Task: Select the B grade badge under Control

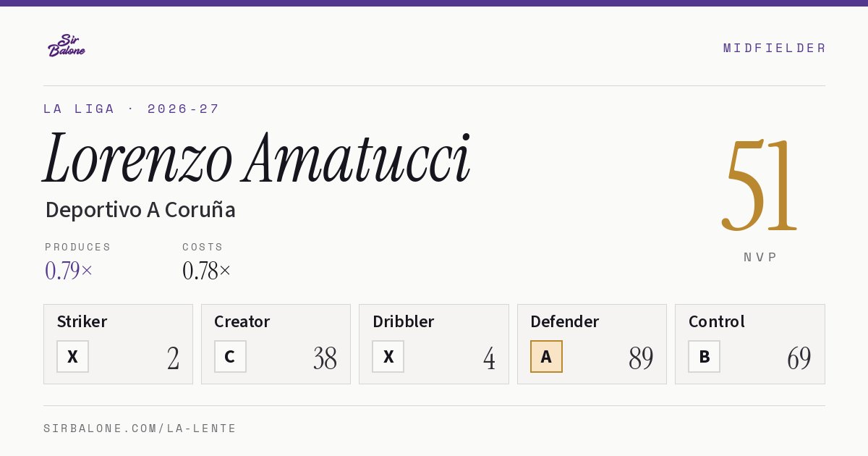Action: [704, 356]
